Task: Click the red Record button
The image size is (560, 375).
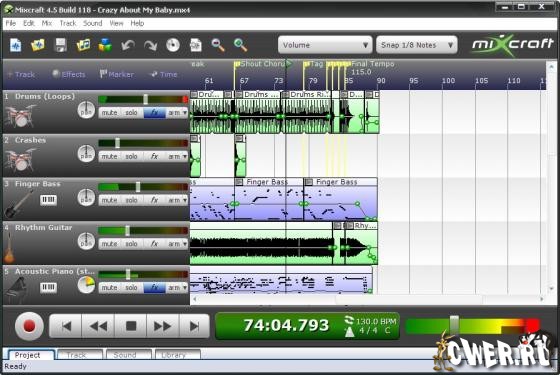Action: coord(29,326)
